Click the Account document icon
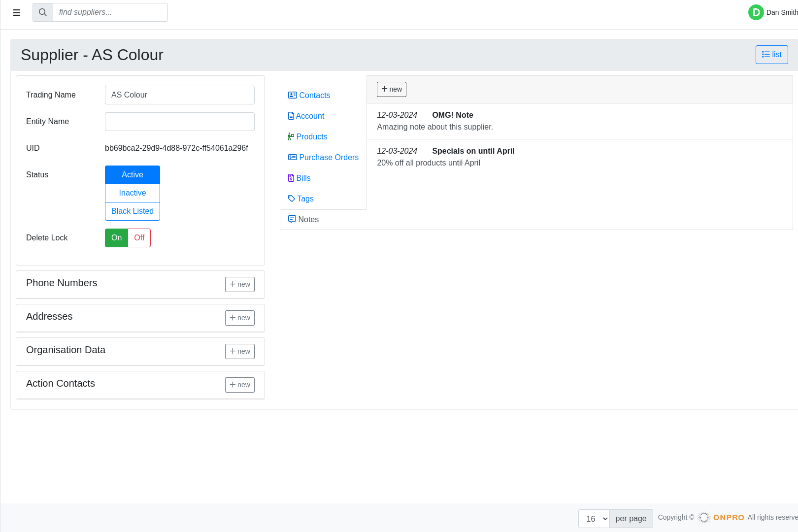Screen dimensions: 798x532 tap(291, 116)
